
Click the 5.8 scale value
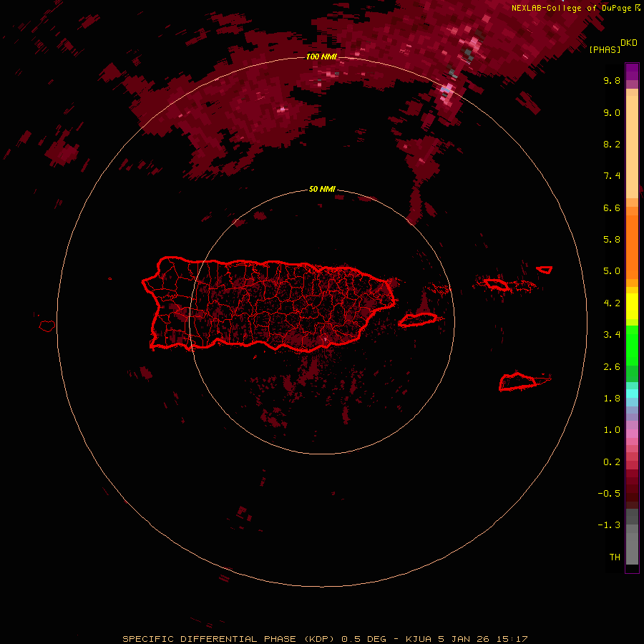tap(612, 240)
